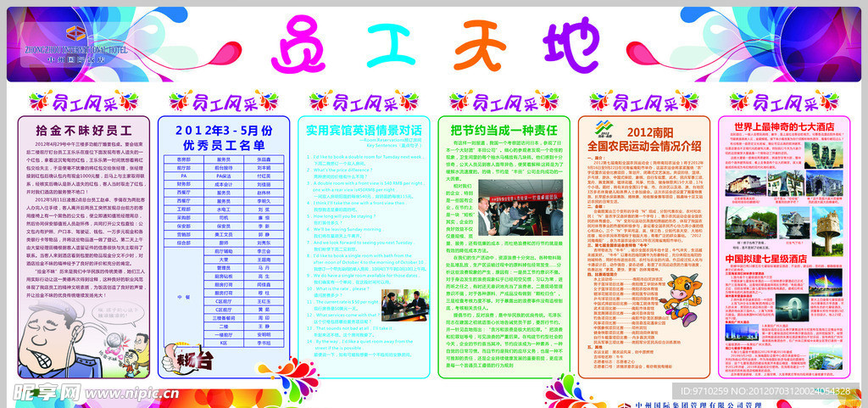
Task: Click the thumbs-up 表扬台 graphic
Action: click(x=187, y=358)
